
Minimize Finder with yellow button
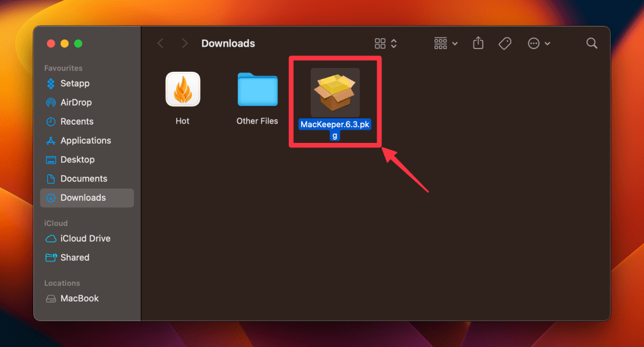65,43
